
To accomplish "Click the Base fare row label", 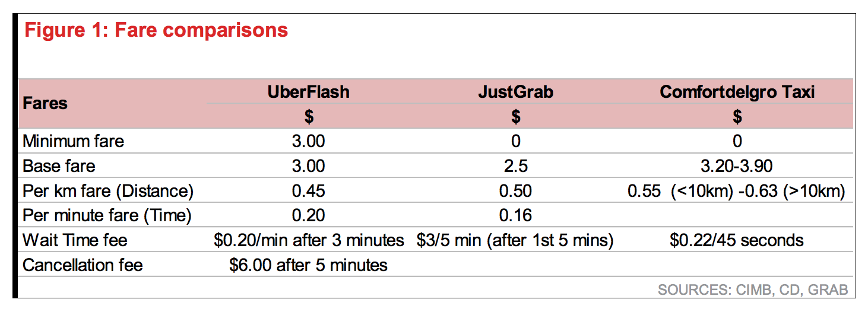I will coord(59,165).
